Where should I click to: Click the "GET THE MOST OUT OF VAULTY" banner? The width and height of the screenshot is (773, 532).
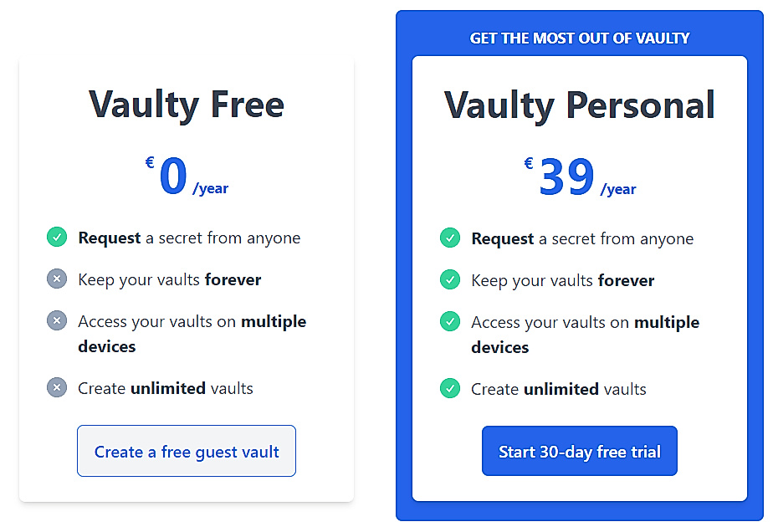pos(579,38)
